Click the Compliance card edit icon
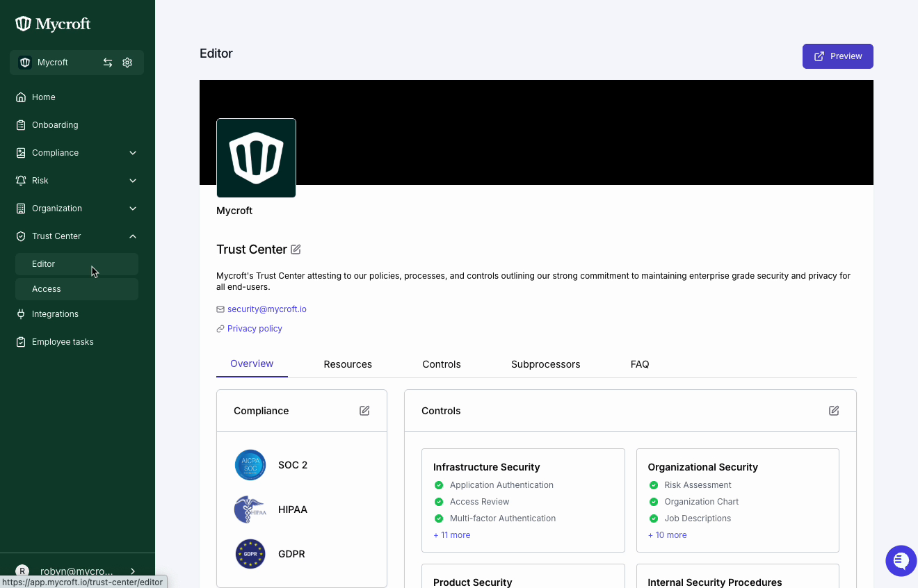Image resolution: width=918 pixels, height=588 pixels. [364, 411]
